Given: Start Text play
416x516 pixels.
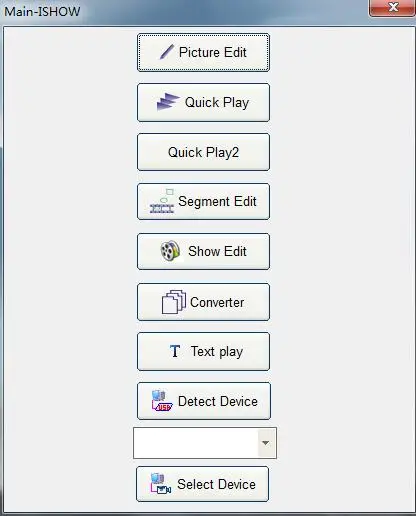Looking at the screenshot, I should [203, 351].
